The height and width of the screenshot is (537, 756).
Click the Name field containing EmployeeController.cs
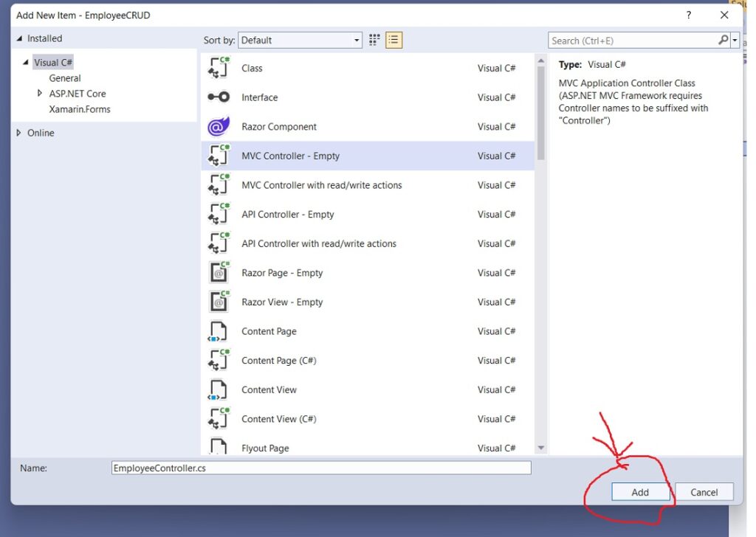click(320, 468)
